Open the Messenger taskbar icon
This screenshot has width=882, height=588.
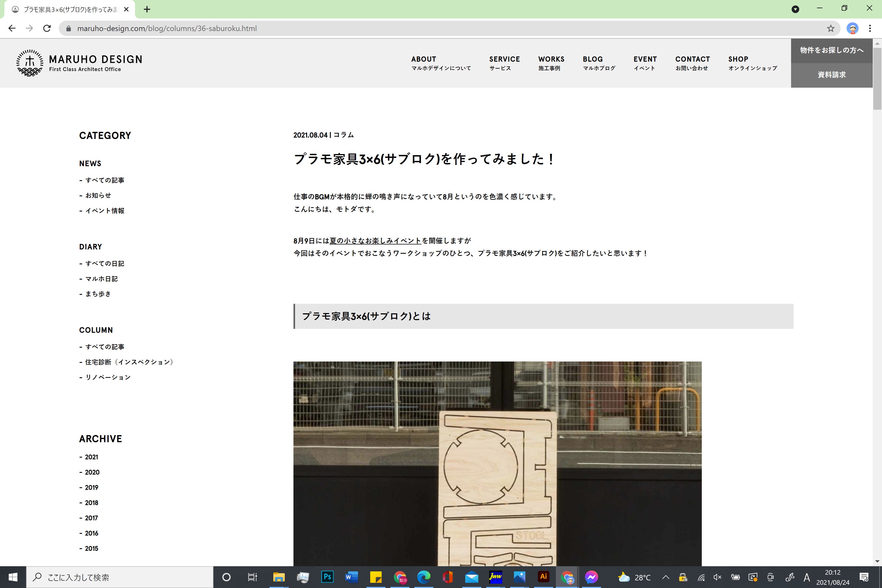(x=591, y=577)
